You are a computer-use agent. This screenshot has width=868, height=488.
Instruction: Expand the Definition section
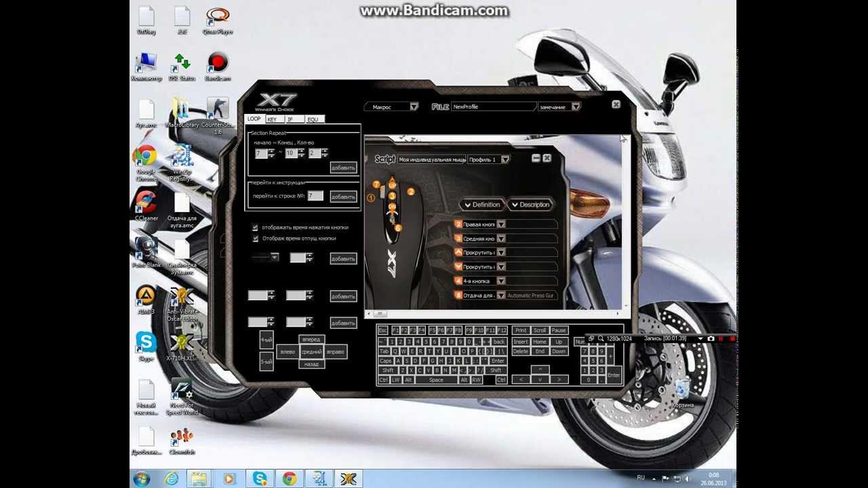(x=481, y=204)
